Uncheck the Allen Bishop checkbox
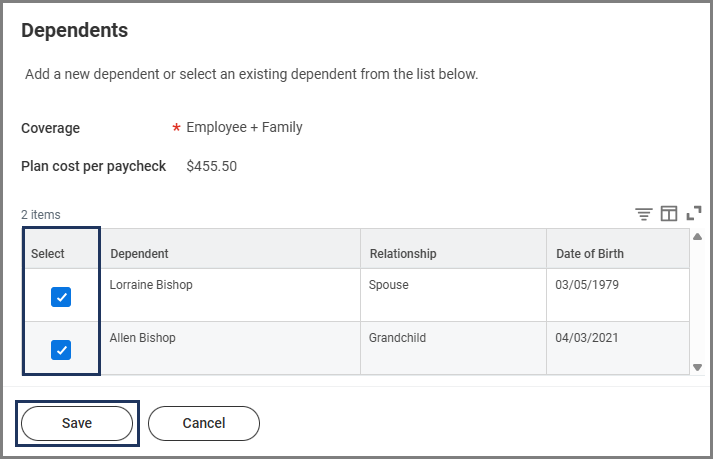 (61, 350)
